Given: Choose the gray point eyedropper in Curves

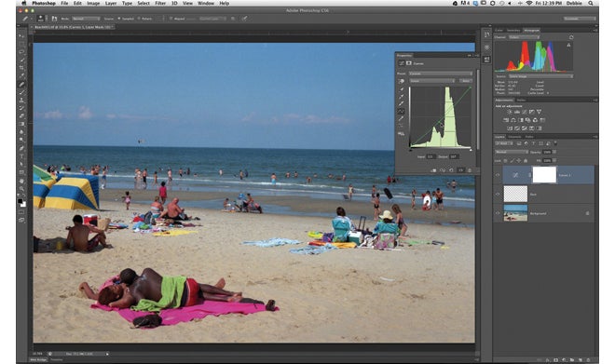Looking at the screenshot, I should click(401, 96).
